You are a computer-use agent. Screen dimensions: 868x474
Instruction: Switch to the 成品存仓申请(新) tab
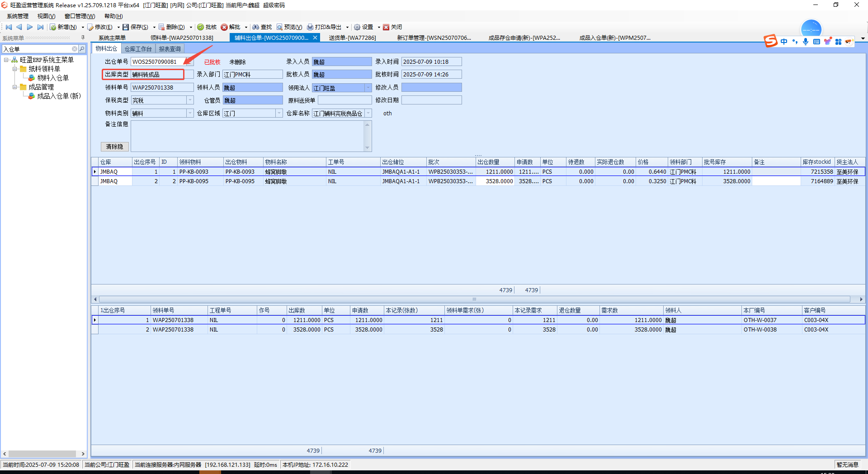(524, 38)
